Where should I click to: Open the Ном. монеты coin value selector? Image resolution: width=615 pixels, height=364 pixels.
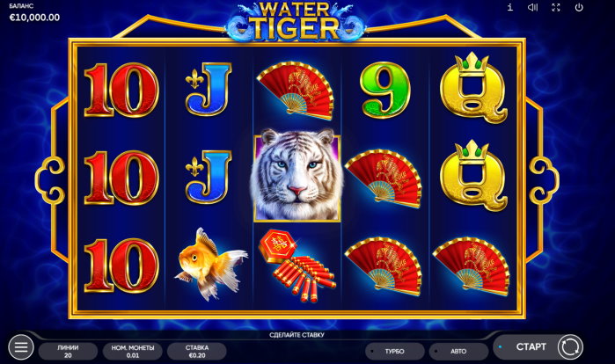133,351
